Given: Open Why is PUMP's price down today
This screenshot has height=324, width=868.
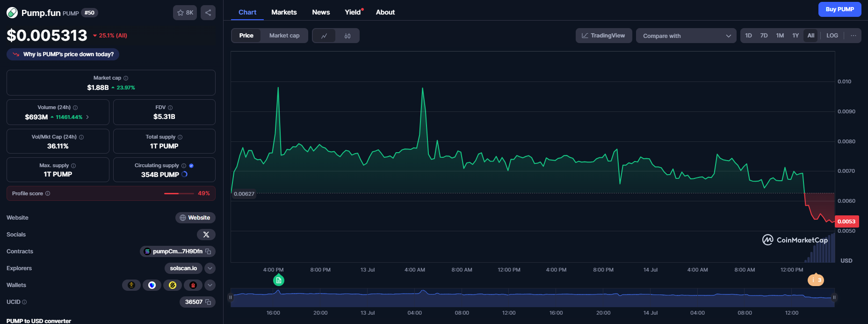Looking at the screenshot, I should (x=63, y=54).
